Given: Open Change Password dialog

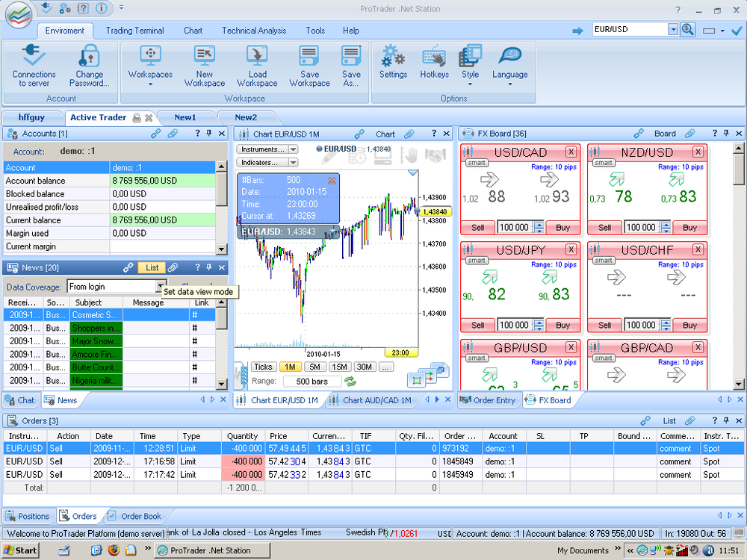Looking at the screenshot, I should (x=89, y=66).
